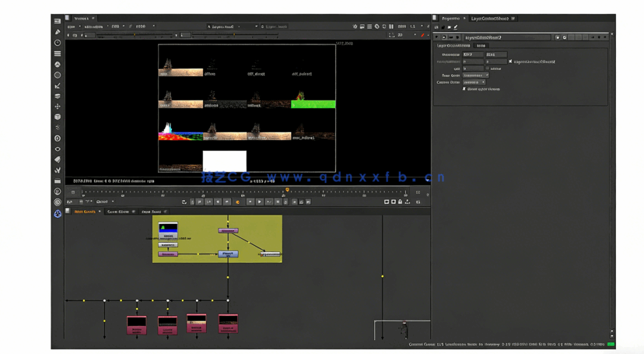Click the play forward button in the viewer
This screenshot has width=644, height=354.
coord(260,202)
